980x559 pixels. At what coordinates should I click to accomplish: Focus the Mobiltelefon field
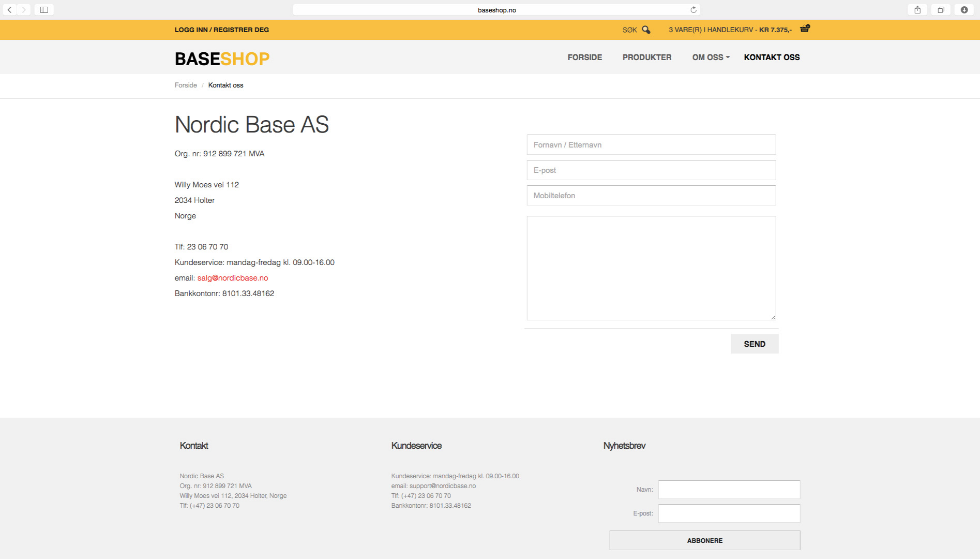click(x=651, y=196)
